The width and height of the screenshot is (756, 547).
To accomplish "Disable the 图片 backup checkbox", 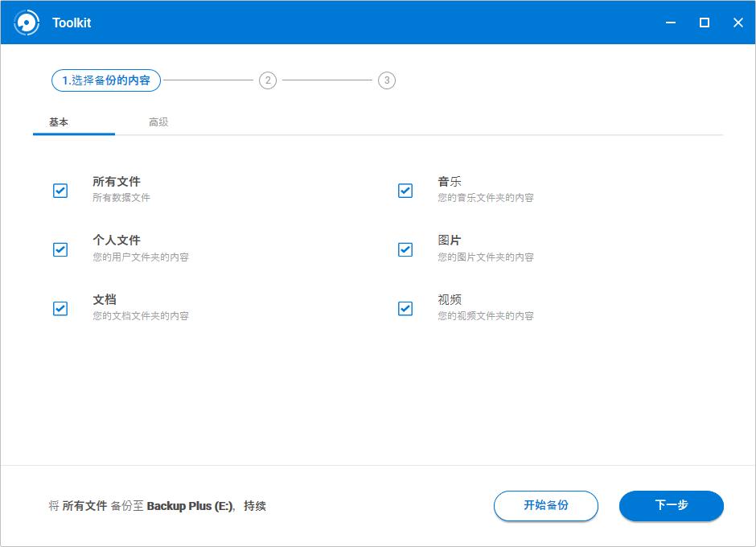I will 405,249.
